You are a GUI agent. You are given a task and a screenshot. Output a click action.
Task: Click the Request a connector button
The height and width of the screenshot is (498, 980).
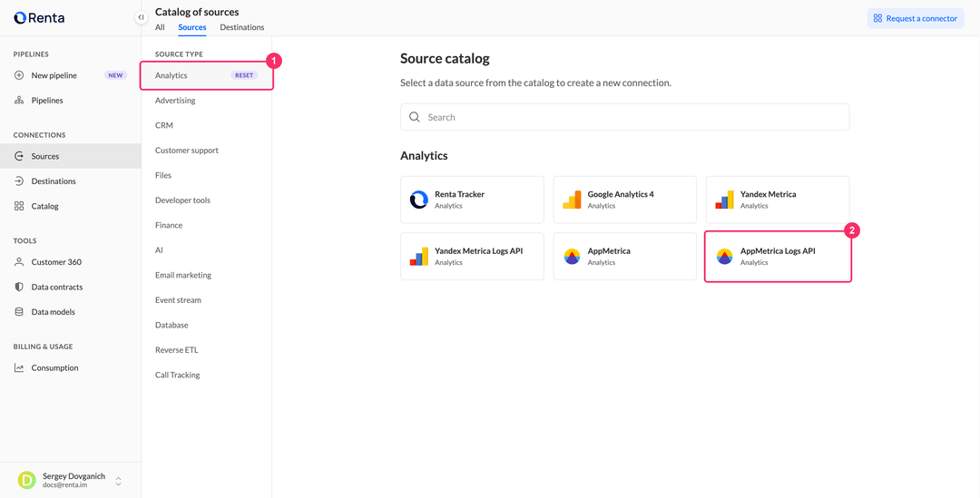coord(915,18)
